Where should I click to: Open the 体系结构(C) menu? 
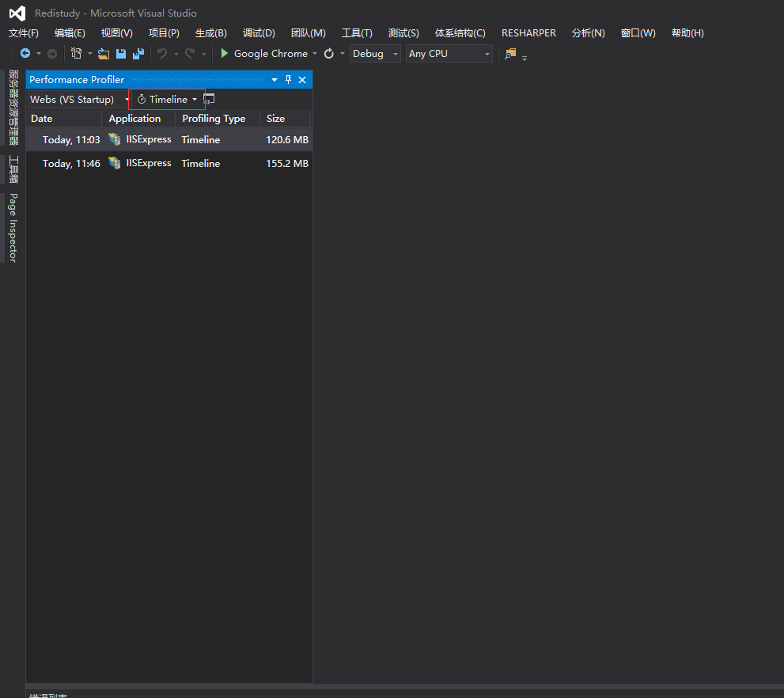pyautogui.click(x=460, y=33)
